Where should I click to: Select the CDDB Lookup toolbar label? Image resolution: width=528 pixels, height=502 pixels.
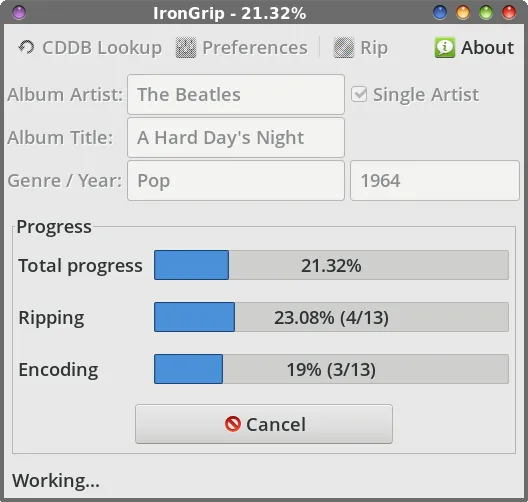point(102,47)
